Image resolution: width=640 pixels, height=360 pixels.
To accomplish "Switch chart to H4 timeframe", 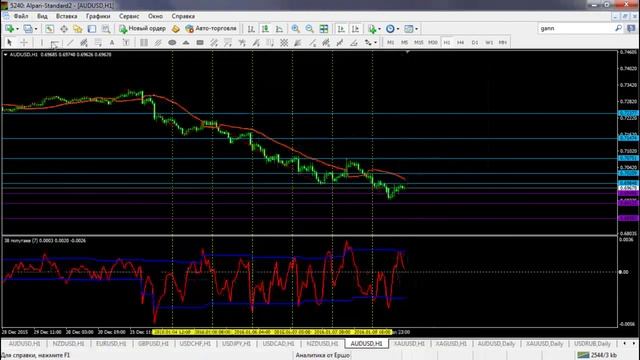I will pyautogui.click(x=460, y=42).
